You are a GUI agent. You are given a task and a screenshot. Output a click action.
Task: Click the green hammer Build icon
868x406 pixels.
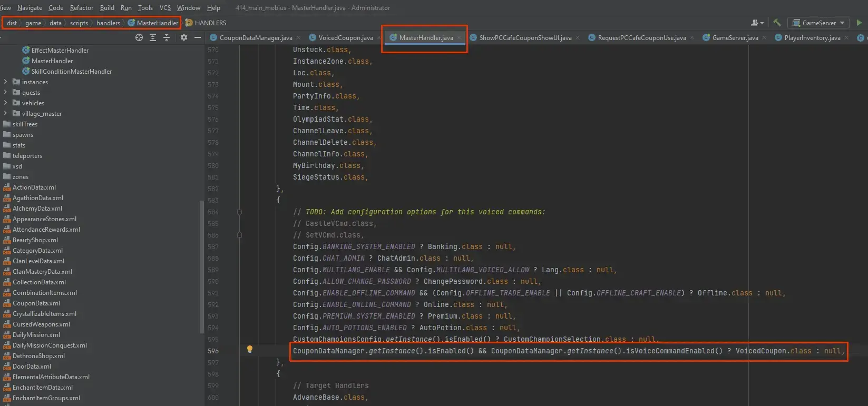(777, 23)
